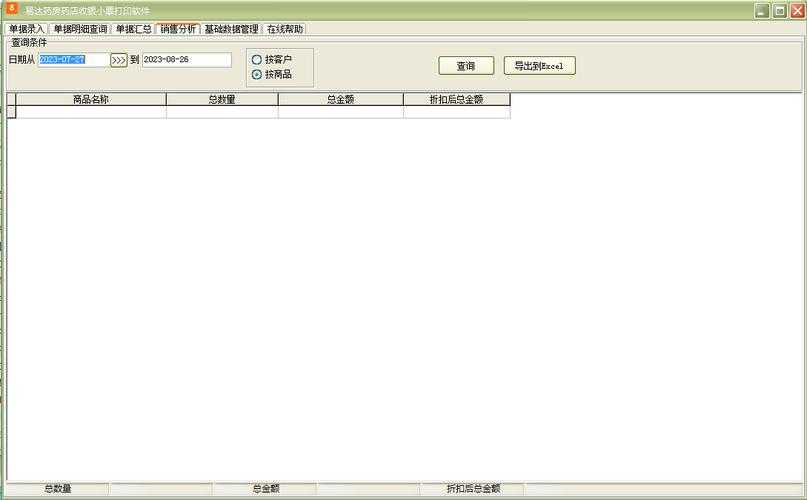Click the empty cell under 总数量
The image size is (807, 500).
222,112
